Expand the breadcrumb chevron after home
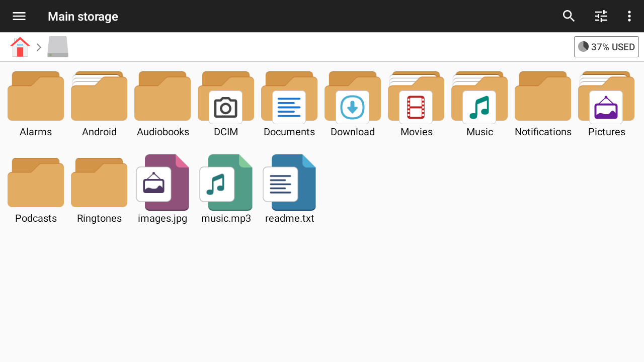The width and height of the screenshot is (644, 362). (38, 46)
